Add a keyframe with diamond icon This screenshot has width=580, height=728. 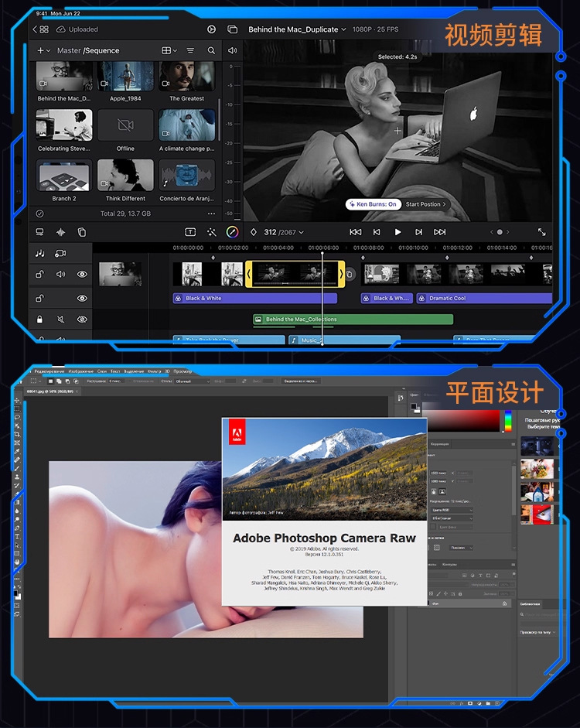pos(254,232)
